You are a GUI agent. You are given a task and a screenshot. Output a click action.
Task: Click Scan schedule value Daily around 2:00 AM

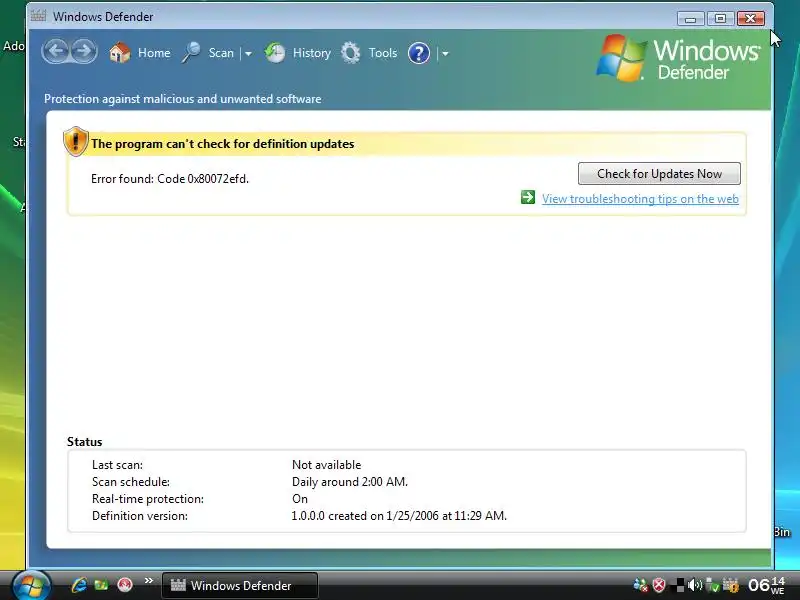(x=350, y=482)
